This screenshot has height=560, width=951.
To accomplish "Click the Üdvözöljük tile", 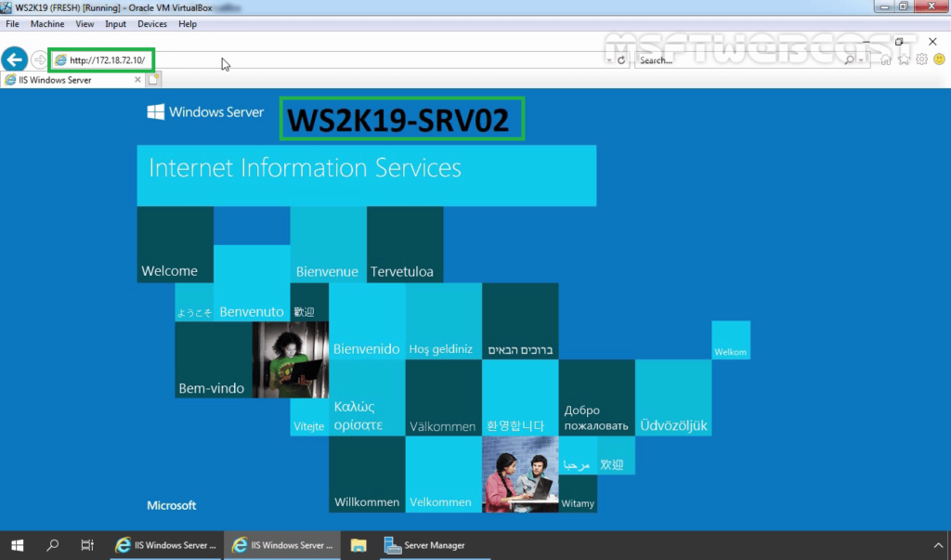I will [x=673, y=397].
